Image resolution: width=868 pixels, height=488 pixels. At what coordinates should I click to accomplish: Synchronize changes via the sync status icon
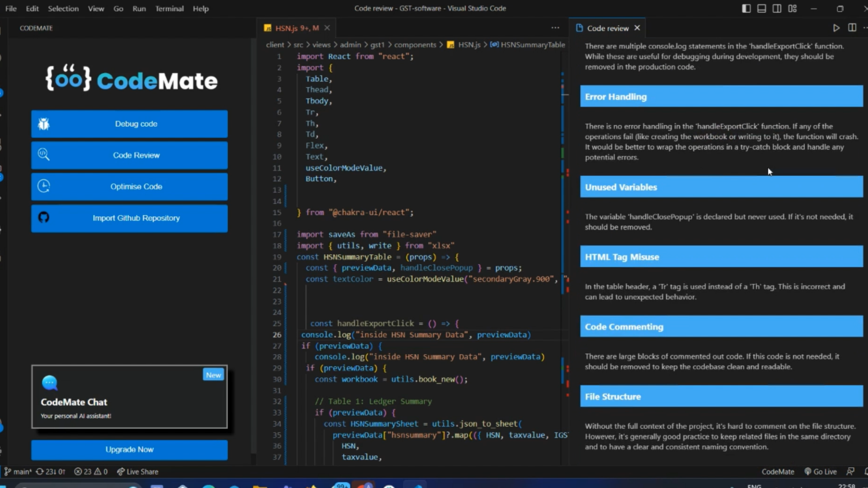pyautogui.click(x=51, y=472)
